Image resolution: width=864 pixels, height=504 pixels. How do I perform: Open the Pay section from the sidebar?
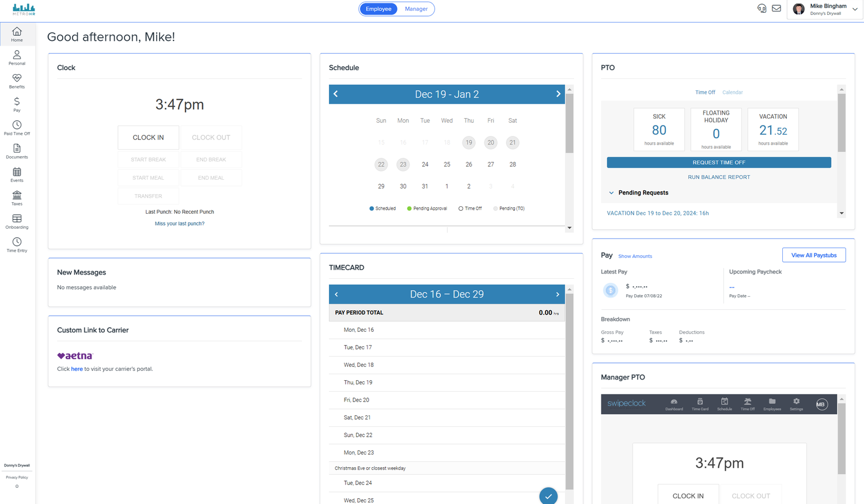pos(17,104)
